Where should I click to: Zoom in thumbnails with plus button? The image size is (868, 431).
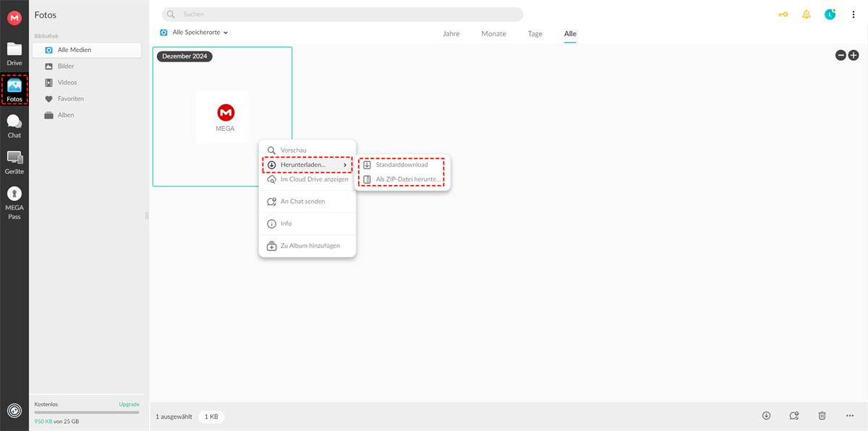[x=854, y=55]
